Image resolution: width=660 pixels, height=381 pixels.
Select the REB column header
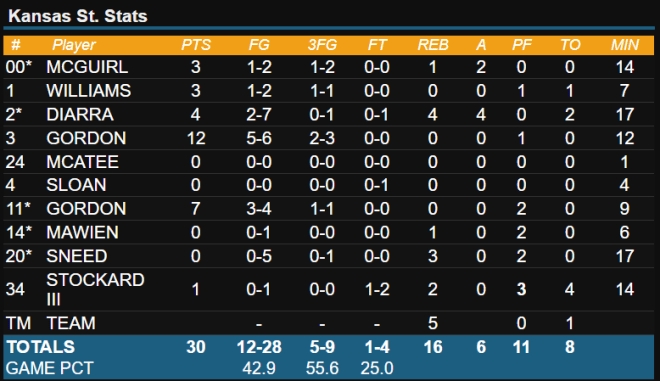[433, 45]
